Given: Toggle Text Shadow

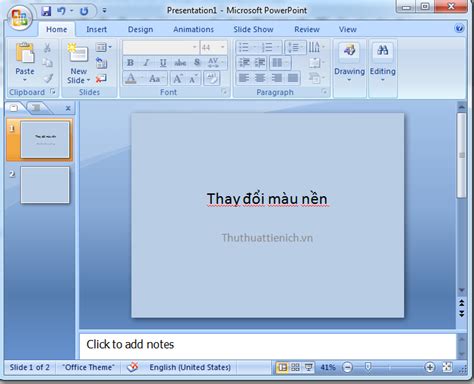Looking at the screenshot, I should [x=197, y=63].
